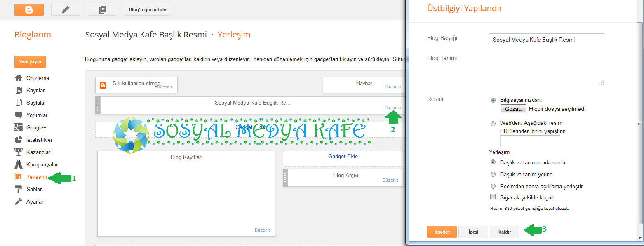Click the orange Blogger logo button
Viewport: 644px width, 246px height.
click(x=29, y=9)
